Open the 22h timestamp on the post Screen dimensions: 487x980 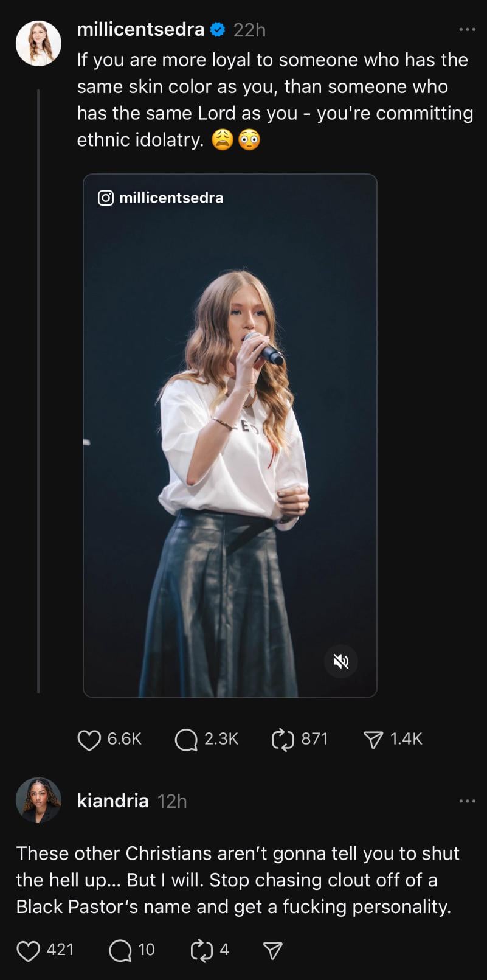pos(249,30)
